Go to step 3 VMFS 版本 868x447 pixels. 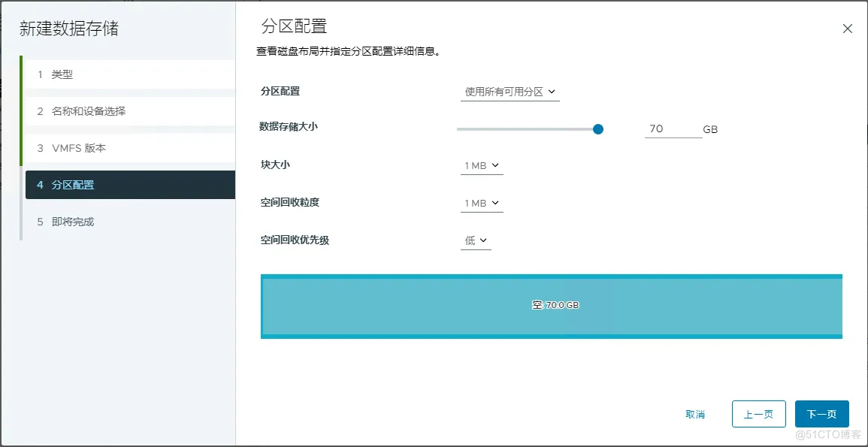130,148
